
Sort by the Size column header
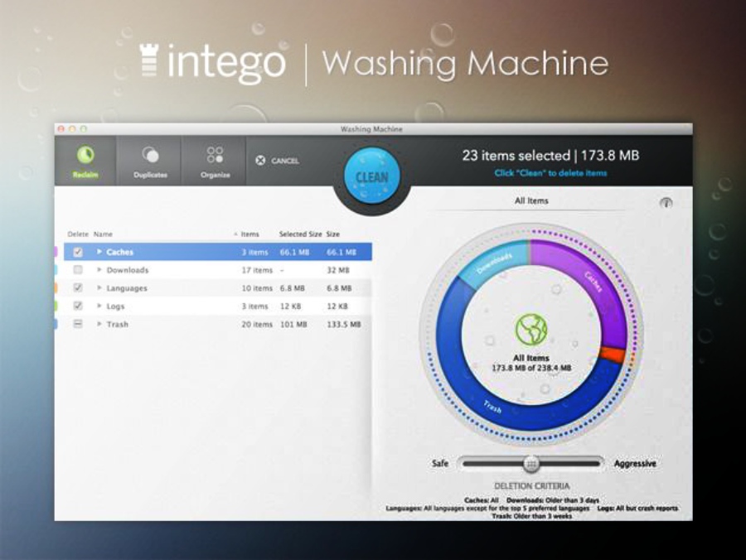tap(333, 234)
